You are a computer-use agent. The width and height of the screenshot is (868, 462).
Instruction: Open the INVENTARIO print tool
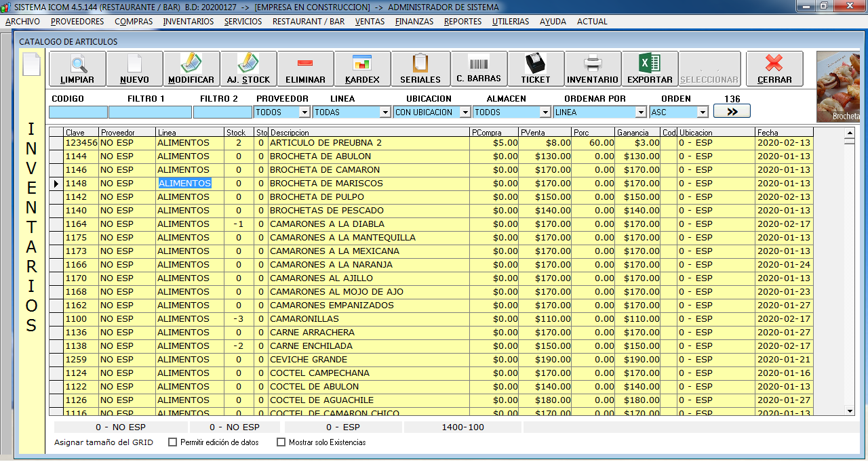(x=593, y=69)
